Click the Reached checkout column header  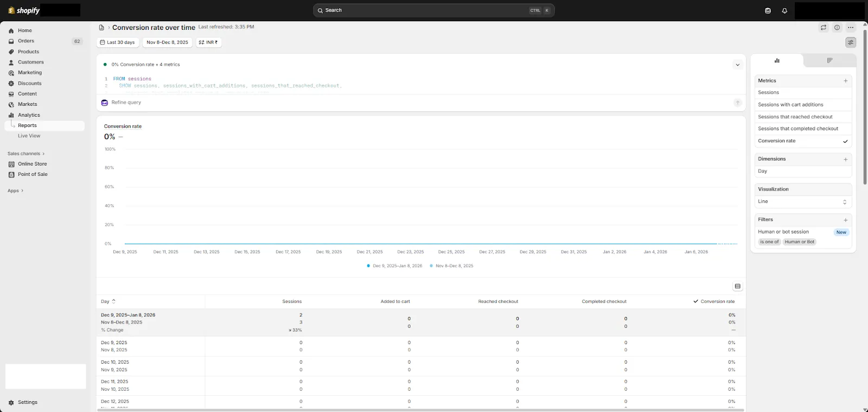coord(498,301)
